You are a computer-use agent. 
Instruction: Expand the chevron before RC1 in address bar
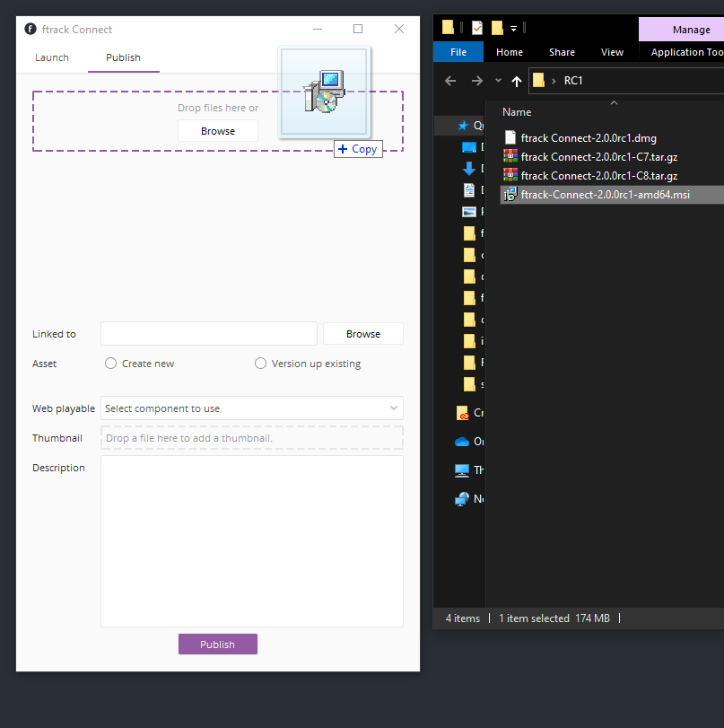click(x=554, y=81)
